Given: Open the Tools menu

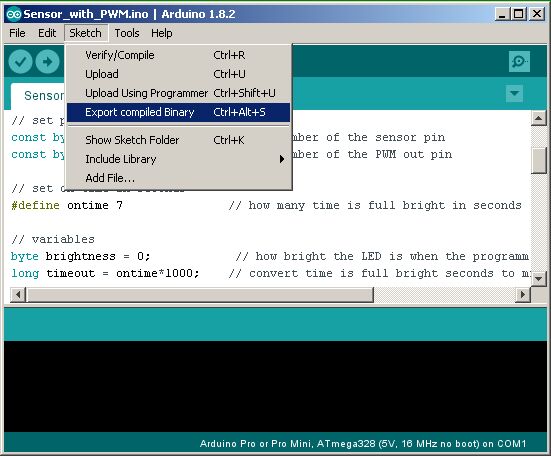Looking at the screenshot, I should [x=127, y=33].
